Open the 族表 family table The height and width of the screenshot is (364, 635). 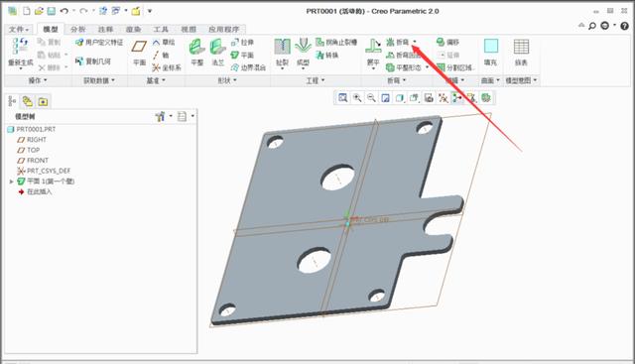coord(521,53)
